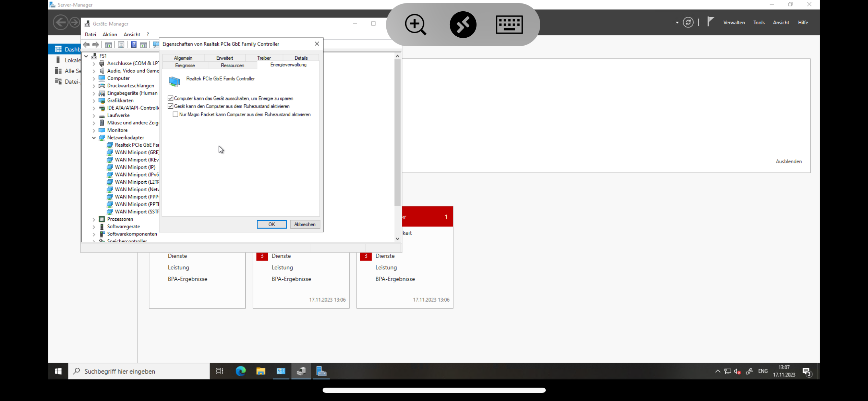Viewport: 868px width, 401px height.
Task: Enable 'Nur Magic Packet' checkbox
Action: pyautogui.click(x=176, y=114)
